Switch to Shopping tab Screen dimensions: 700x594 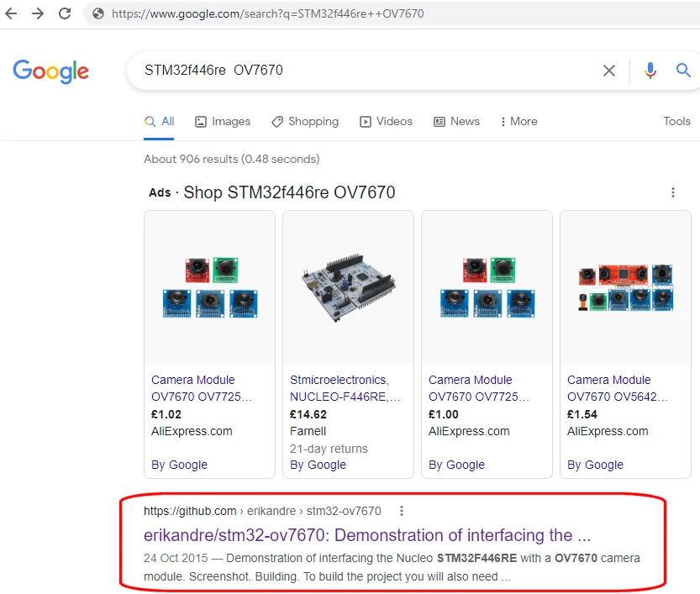coord(305,121)
